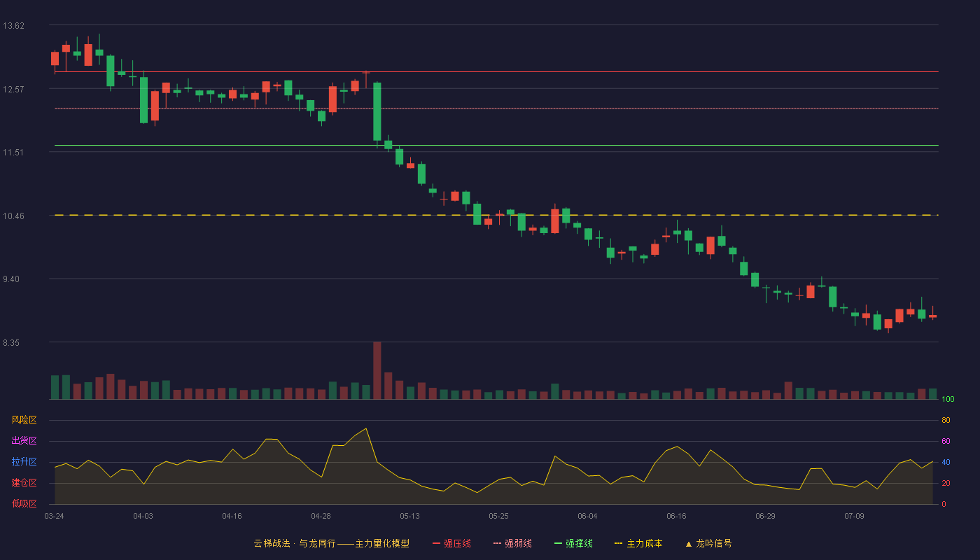The height and width of the screenshot is (560, 980).
Task: Click the 06-16 date label
Action: coord(676,516)
